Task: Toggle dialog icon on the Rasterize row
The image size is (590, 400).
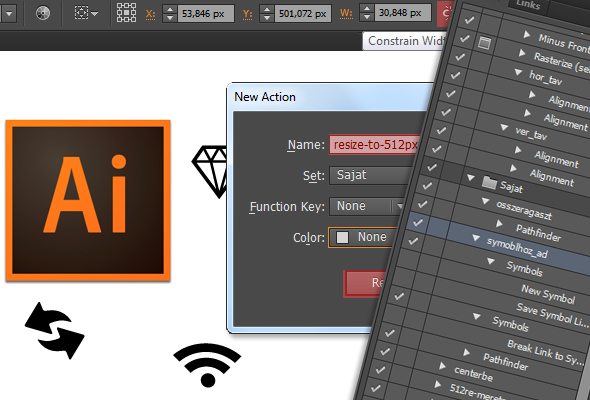Action: 484,43
